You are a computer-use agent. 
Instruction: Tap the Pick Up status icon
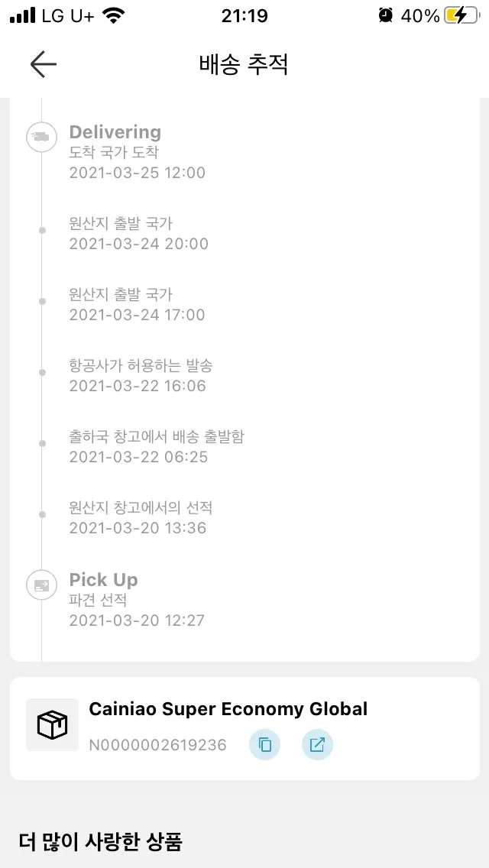pos(41,586)
